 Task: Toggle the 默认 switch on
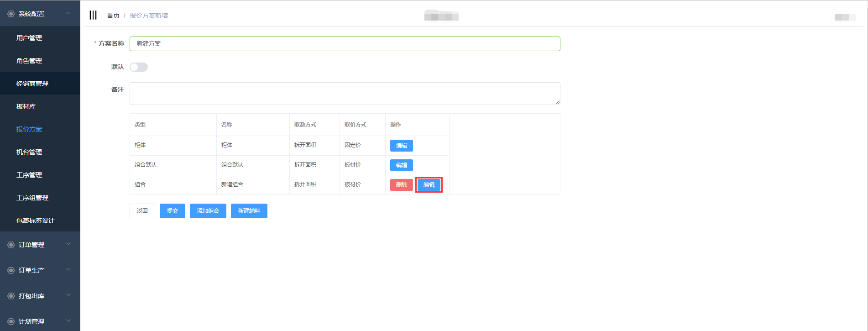tap(139, 67)
